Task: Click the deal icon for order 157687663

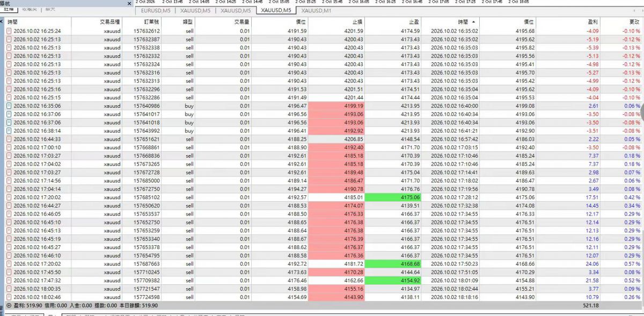Action: tap(9, 264)
